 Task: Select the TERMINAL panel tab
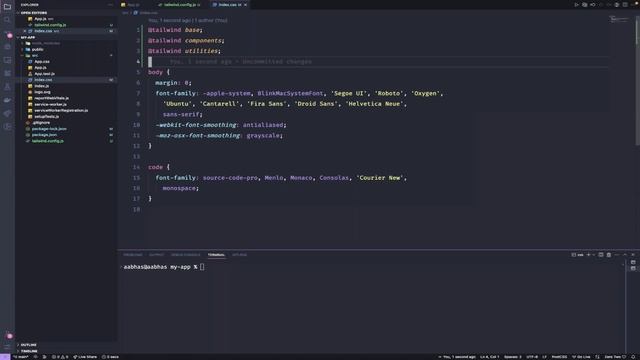pos(216,255)
